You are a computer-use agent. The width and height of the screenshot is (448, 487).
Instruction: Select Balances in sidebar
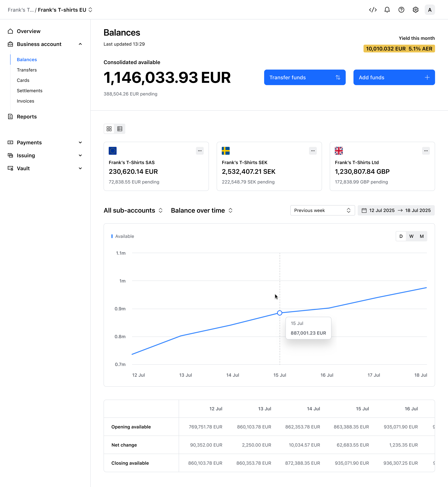[27, 60]
